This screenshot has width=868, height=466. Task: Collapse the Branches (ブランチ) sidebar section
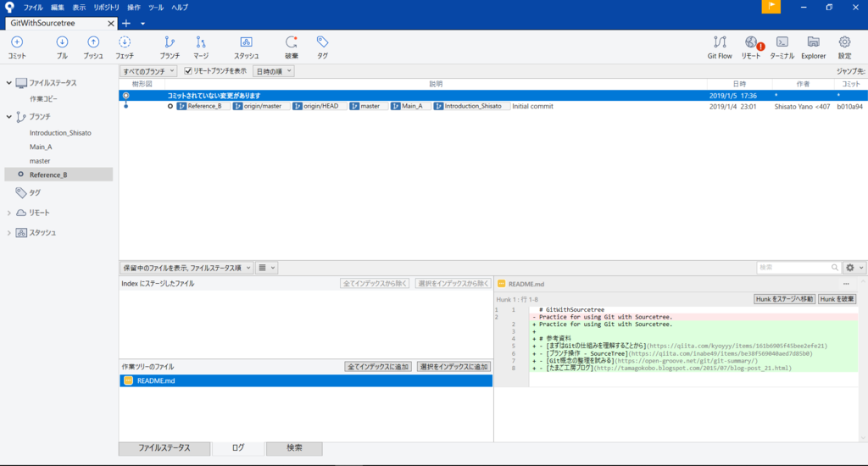pos(8,117)
